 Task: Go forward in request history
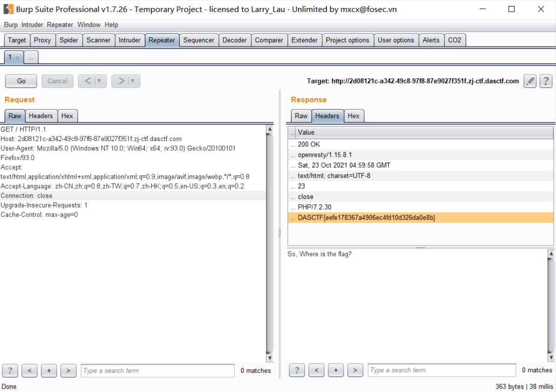[121, 81]
